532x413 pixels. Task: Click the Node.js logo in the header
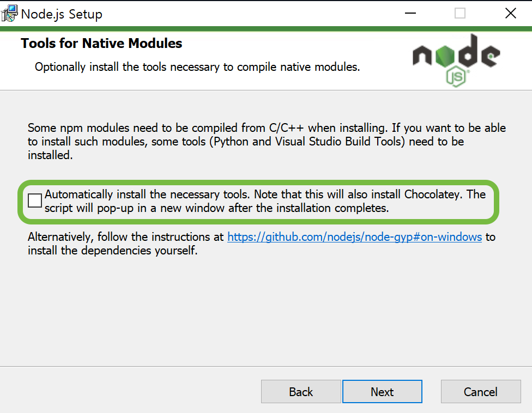[x=456, y=60]
